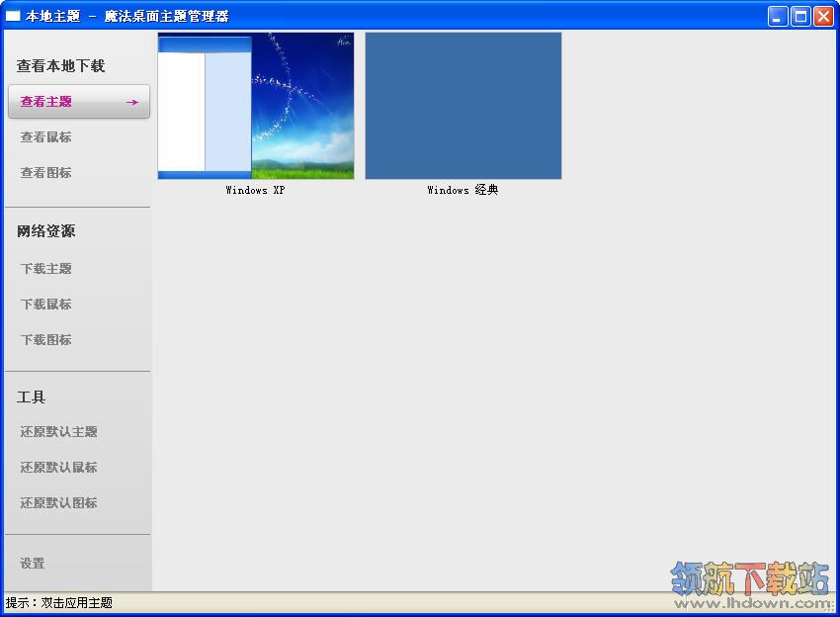Select 查看主题 in the sidebar

79,101
